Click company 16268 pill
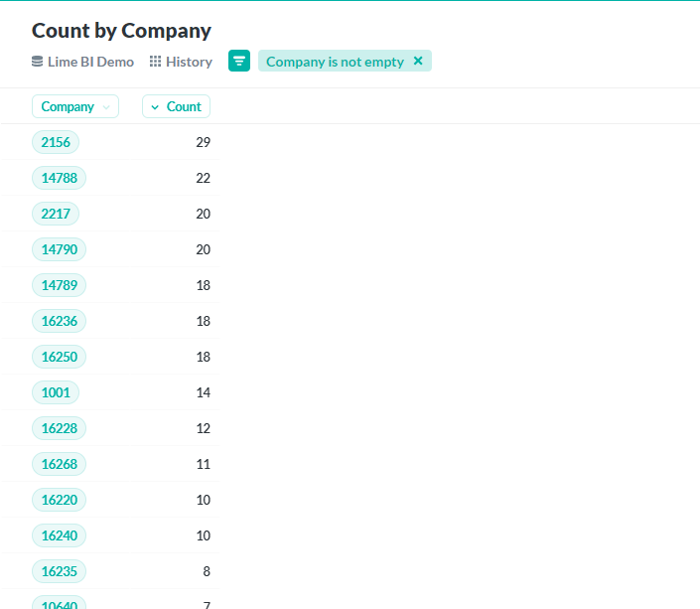The height and width of the screenshot is (609, 700). 59,464
